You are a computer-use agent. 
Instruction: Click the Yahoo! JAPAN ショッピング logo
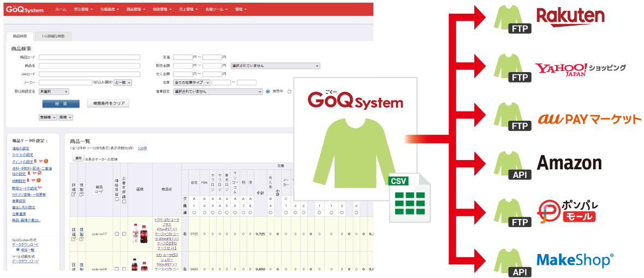[x=580, y=68]
